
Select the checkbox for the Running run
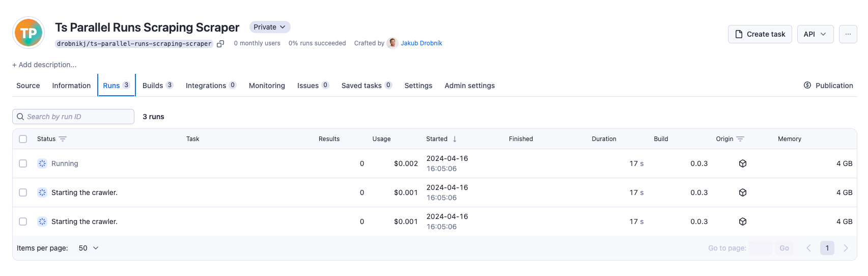click(23, 163)
